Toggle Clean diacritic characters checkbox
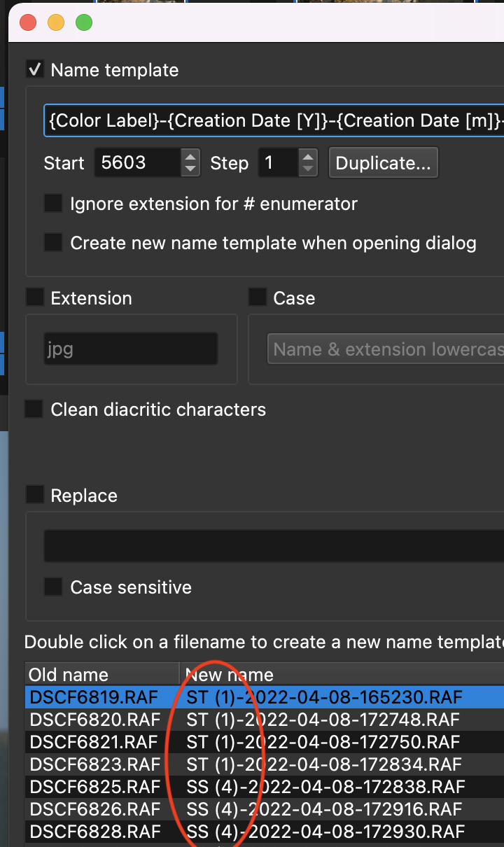504x847 pixels. (x=34, y=409)
